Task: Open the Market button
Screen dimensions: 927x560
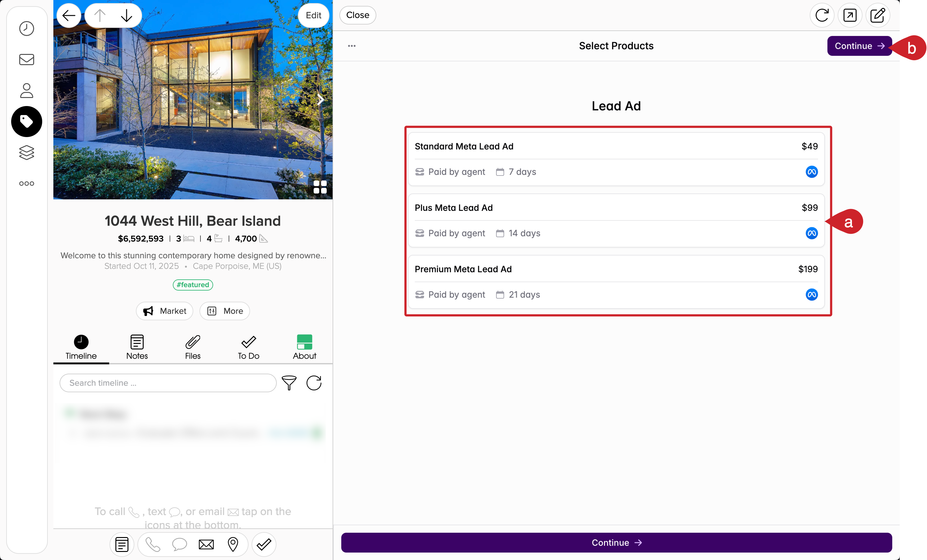Action: [164, 311]
